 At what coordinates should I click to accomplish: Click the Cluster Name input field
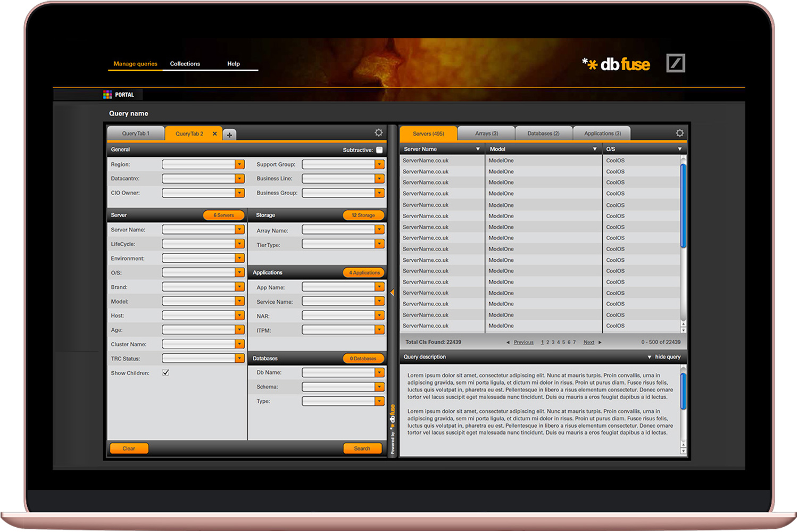pos(199,344)
